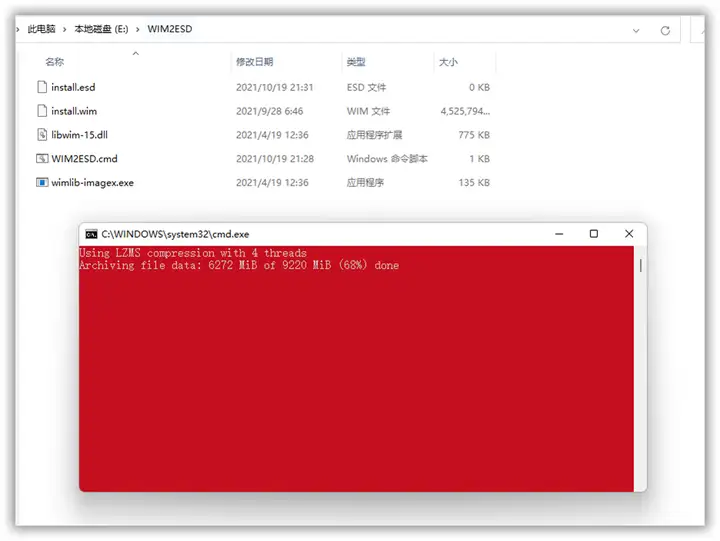Go to 本地磁盘 (E:) in the breadcrumb
The image size is (720, 541).
coord(101,29)
